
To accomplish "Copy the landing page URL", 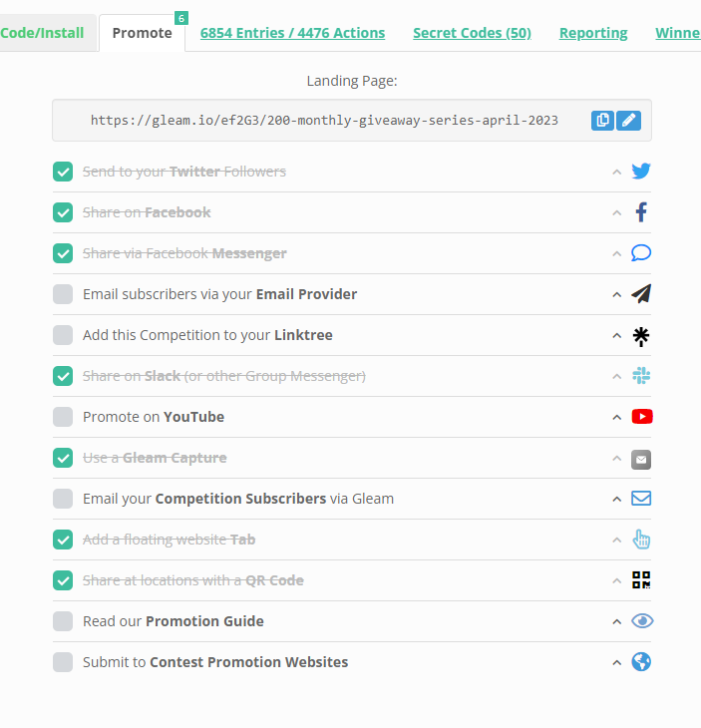I will point(602,121).
